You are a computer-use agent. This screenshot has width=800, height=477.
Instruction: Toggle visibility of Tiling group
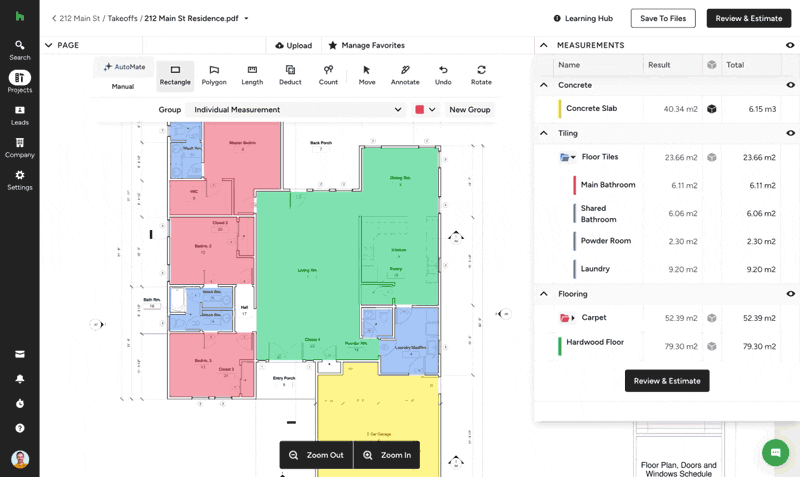[790, 133]
